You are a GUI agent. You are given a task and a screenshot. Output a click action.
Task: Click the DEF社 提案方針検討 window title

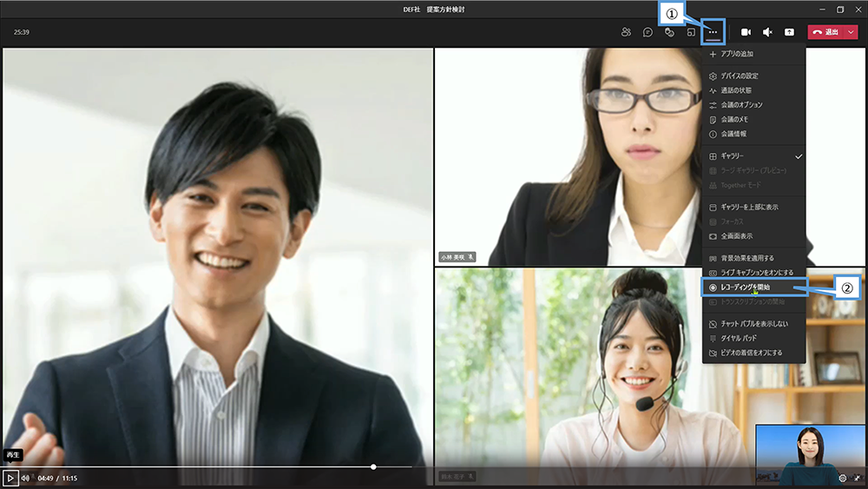(434, 10)
